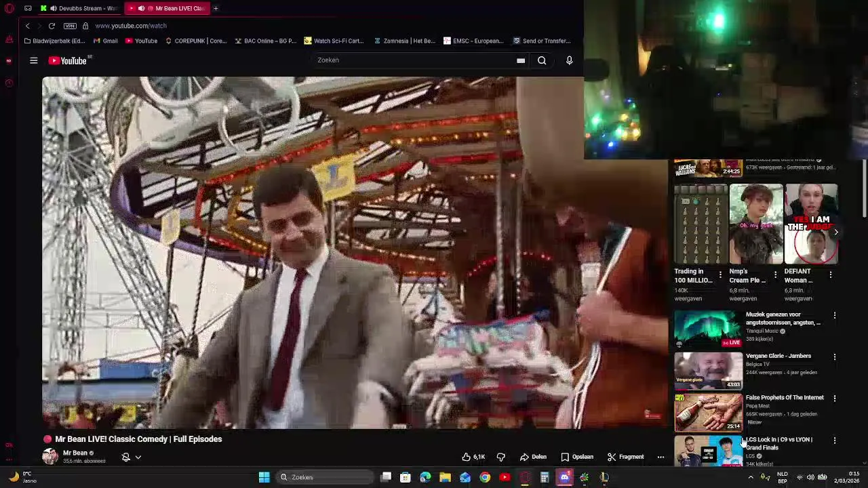868x488 pixels.
Task: Toggle the VPN badge in the address bar
Action: pos(70,26)
